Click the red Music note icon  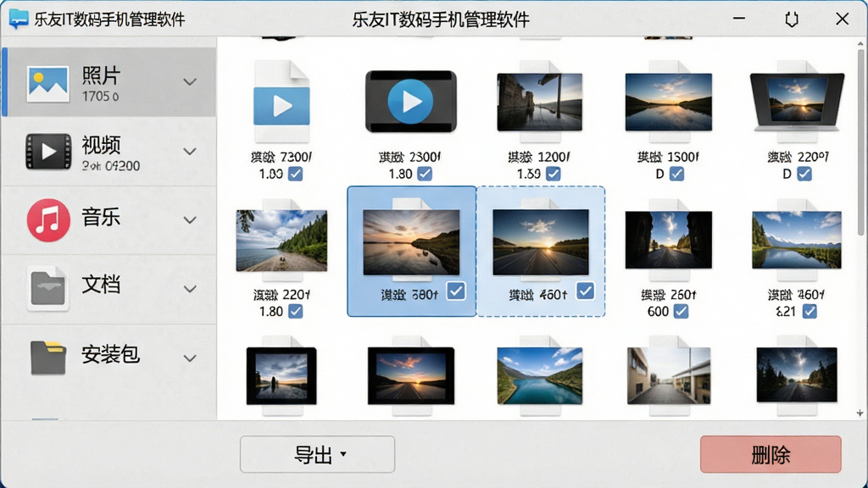48,219
